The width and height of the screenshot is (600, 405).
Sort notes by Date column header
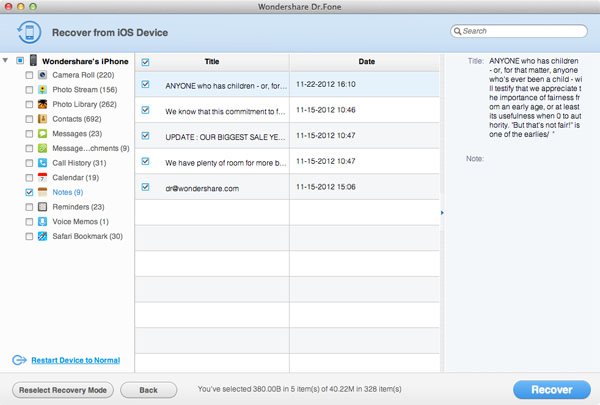pyautogui.click(x=366, y=62)
